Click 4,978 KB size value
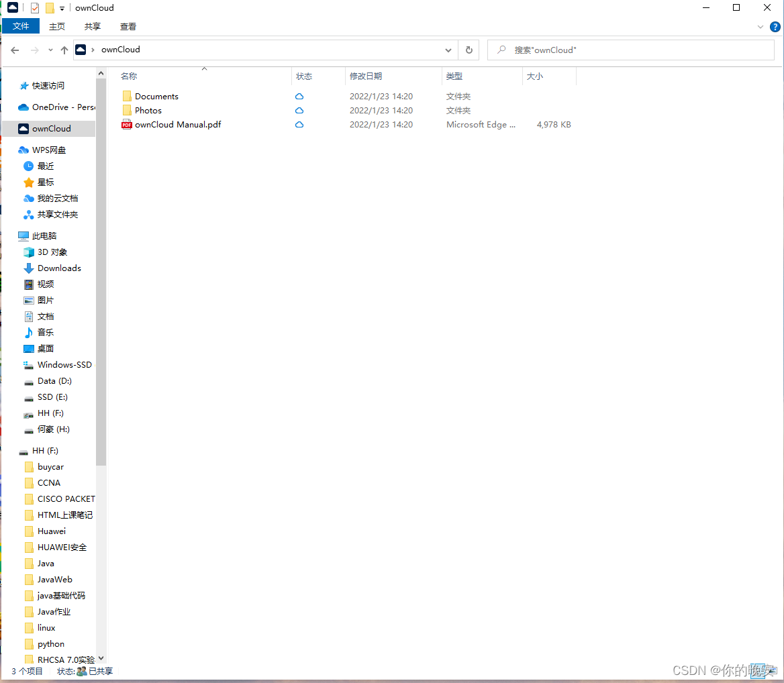Image resolution: width=784 pixels, height=683 pixels. coord(554,124)
